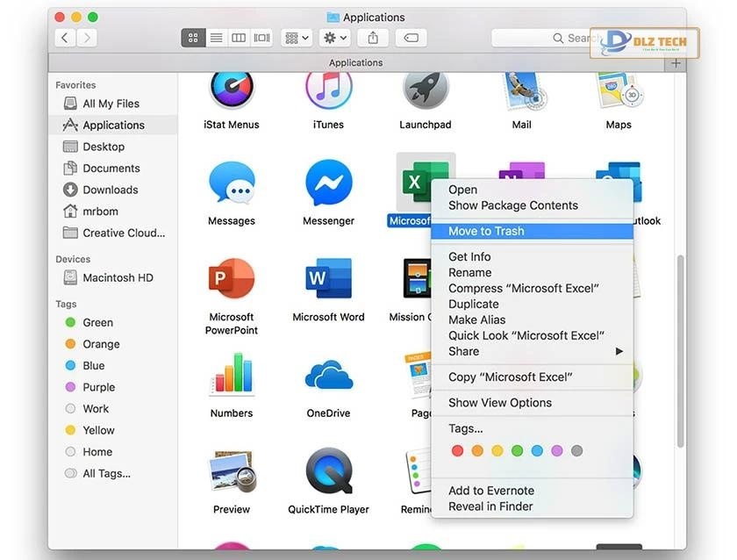Viewport: 737px width, 560px height.
Task: Open the item arrangement dropdown
Action: pyautogui.click(x=296, y=37)
